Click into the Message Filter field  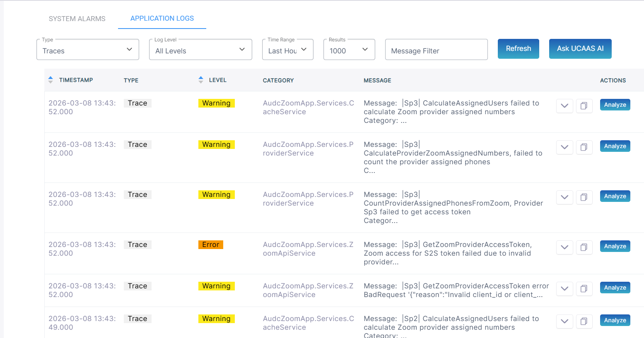click(x=436, y=50)
